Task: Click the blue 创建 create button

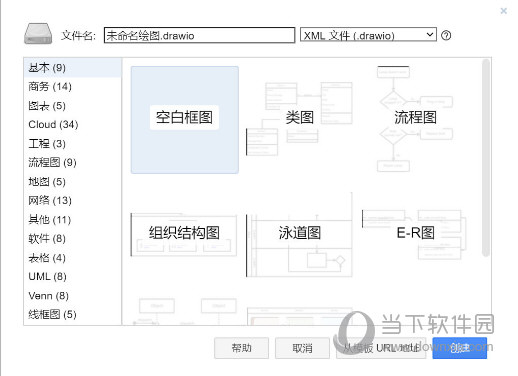Action: coord(460,348)
